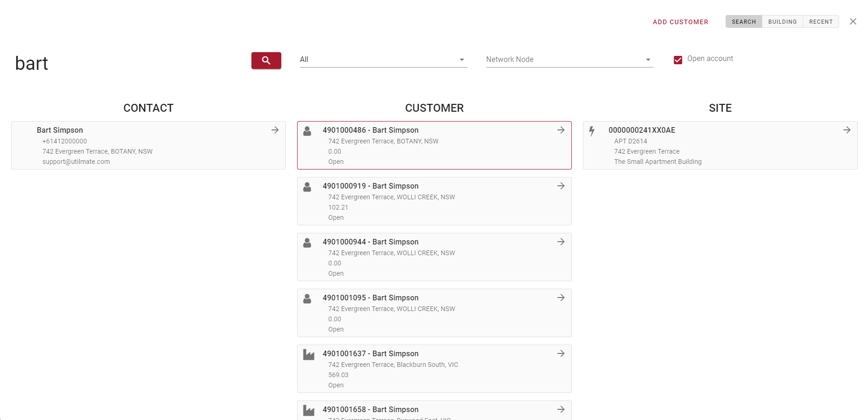The width and height of the screenshot is (868, 420).
Task: Click site ID 0000000241XX0AE text
Action: click(x=642, y=130)
